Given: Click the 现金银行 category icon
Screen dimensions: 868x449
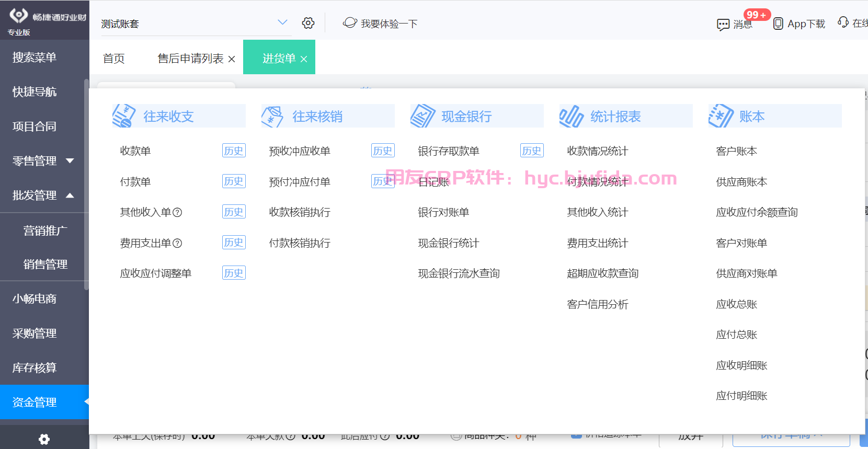Looking at the screenshot, I should point(422,116).
